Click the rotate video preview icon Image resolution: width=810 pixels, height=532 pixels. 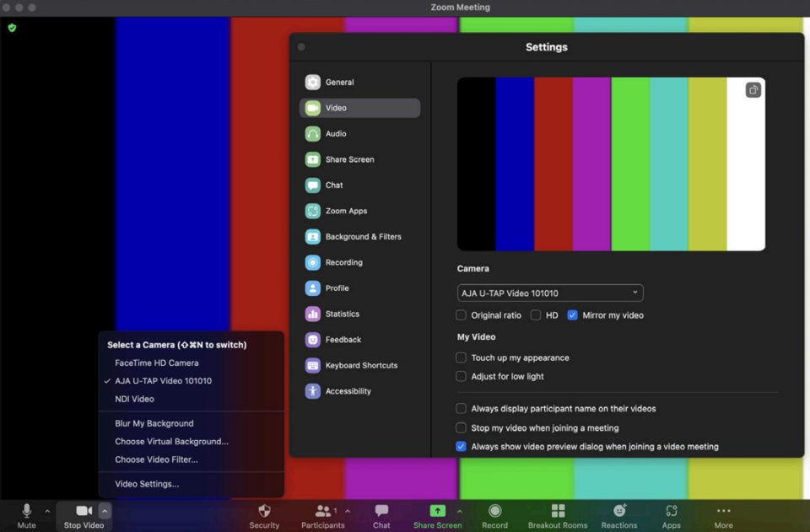pos(753,90)
